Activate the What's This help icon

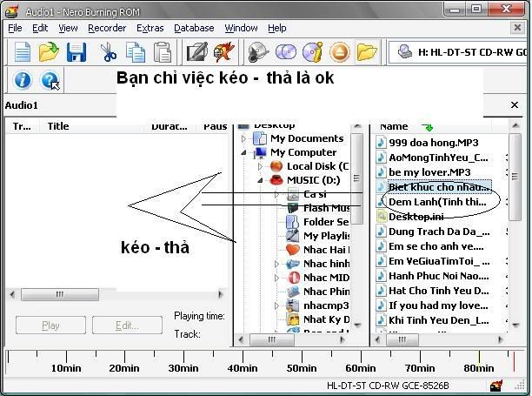point(50,80)
